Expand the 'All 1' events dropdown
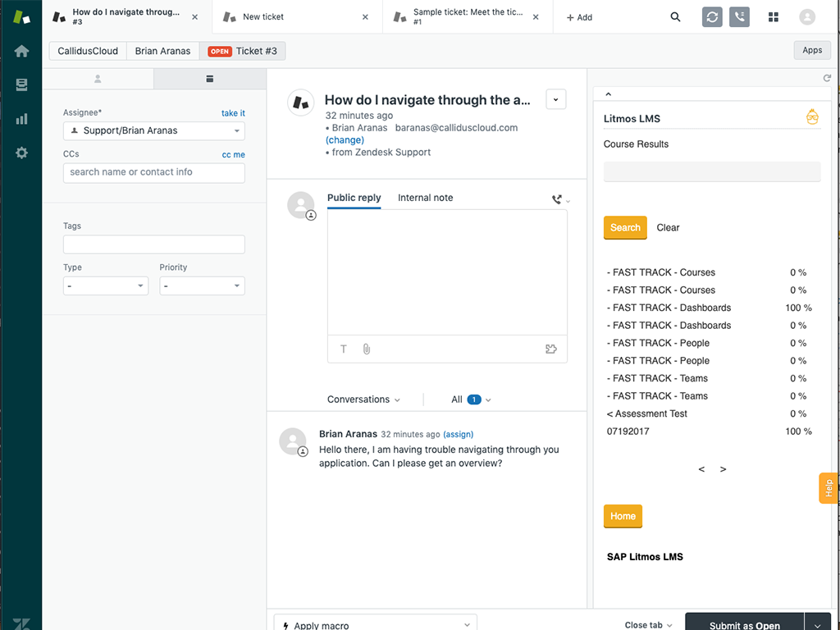 coord(472,399)
